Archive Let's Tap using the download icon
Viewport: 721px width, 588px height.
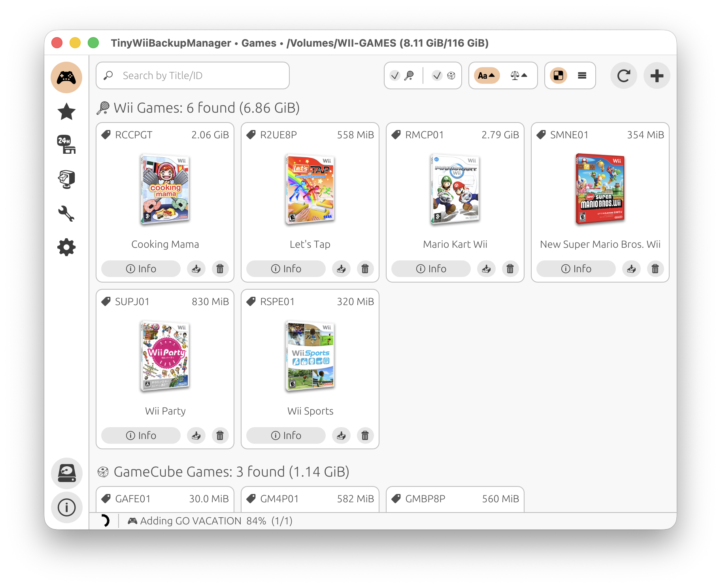(x=341, y=269)
